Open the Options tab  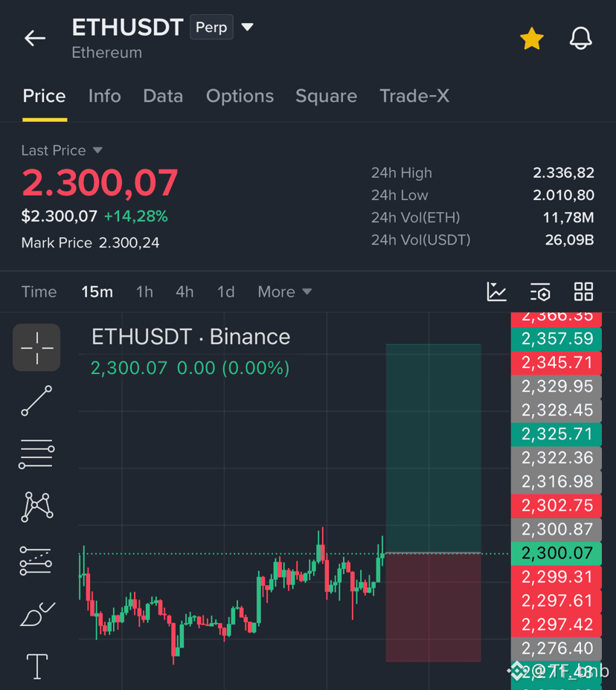[240, 96]
